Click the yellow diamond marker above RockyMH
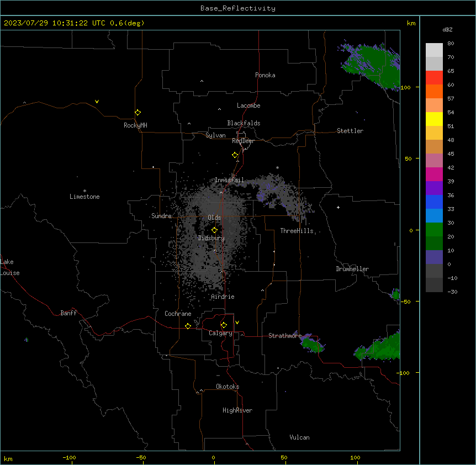Viewport: 476px width, 465px height. (x=137, y=112)
